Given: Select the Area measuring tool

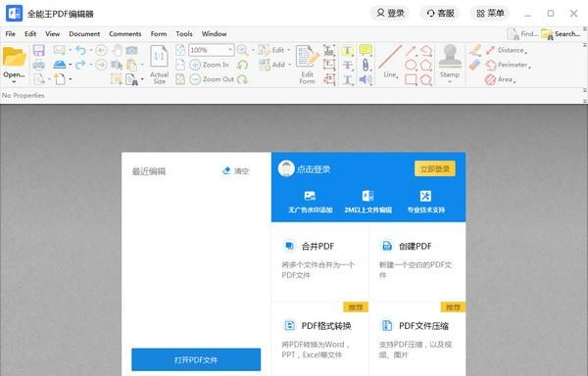Looking at the screenshot, I should point(500,79).
